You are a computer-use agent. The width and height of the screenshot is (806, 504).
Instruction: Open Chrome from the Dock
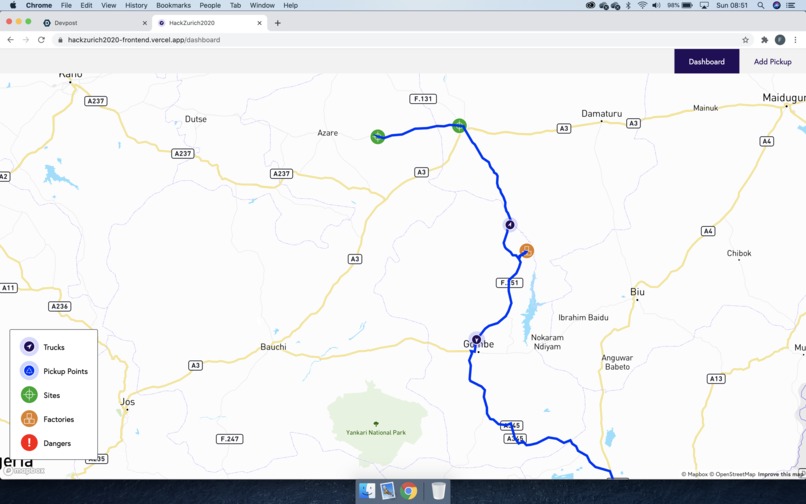click(409, 491)
